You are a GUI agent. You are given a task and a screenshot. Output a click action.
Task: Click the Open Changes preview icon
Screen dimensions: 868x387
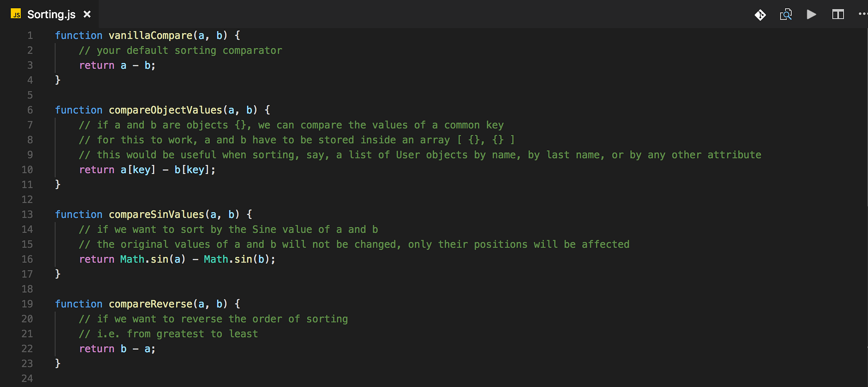(786, 14)
